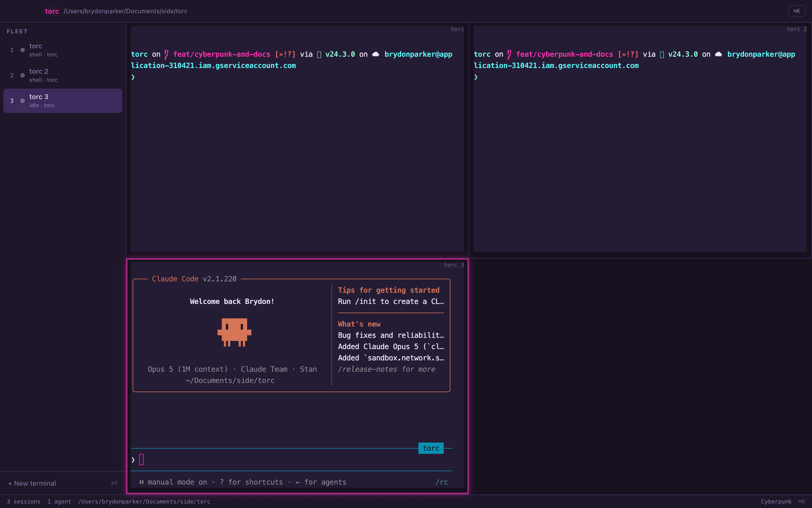Click 'Added `sandbox.network.s…' line
Image resolution: width=812 pixels, height=508 pixels.
[391, 358]
